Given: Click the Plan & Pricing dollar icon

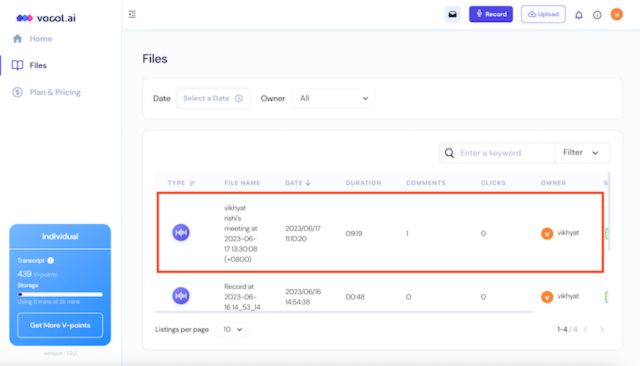Looking at the screenshot, I should click(17, 92).
